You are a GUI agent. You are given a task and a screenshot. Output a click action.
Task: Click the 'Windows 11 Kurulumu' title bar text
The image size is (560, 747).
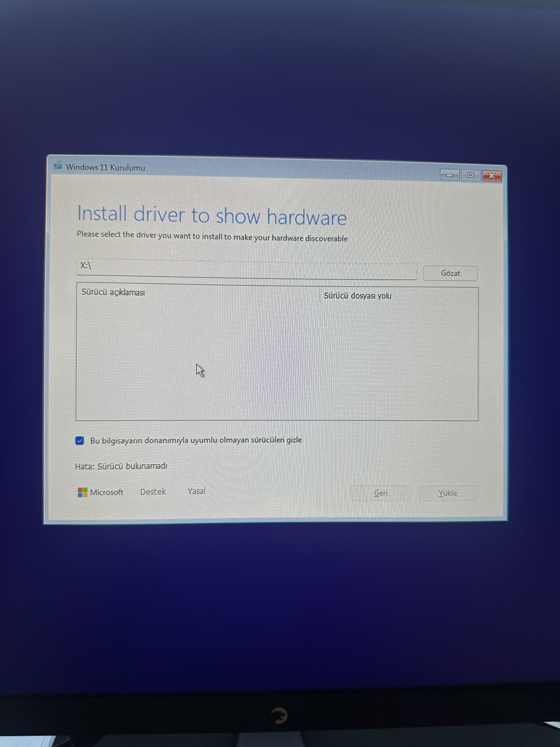[x=105, y=167]
